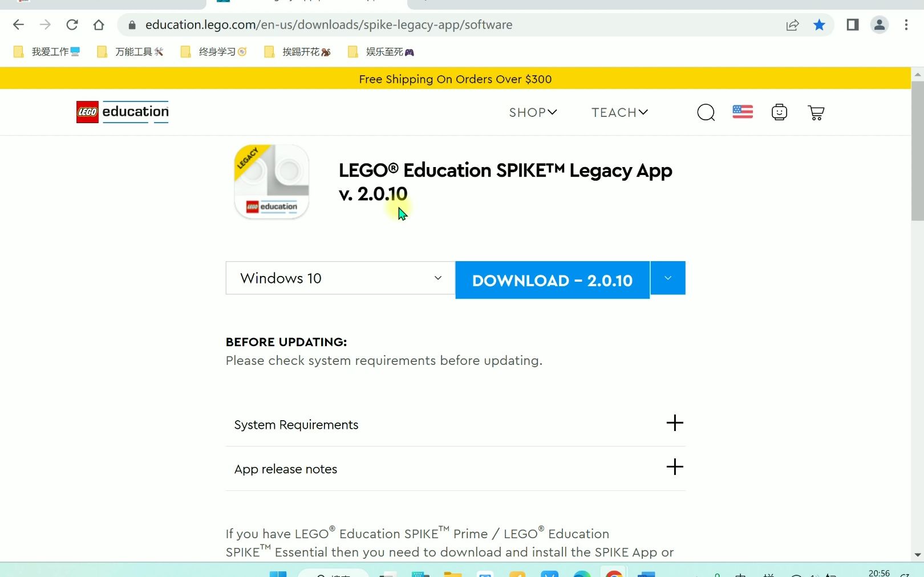Screen dimensions: 924x577
Task: Click the "BEFORE UPDATING:" heading text
Action: coord(286,342)
